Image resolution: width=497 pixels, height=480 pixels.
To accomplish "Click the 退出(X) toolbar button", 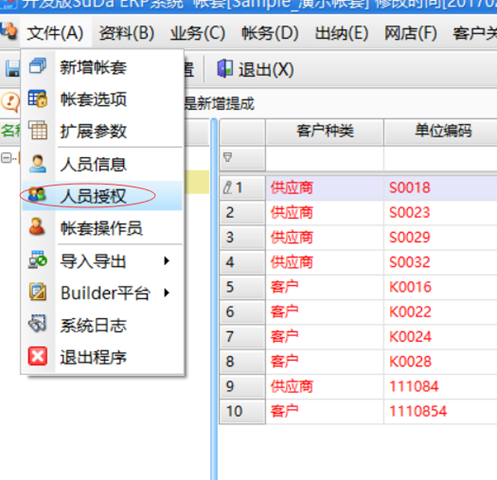I will [x=256, y=69].
